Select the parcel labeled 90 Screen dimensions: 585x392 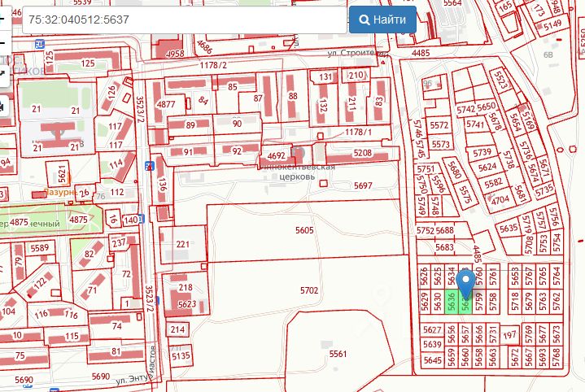click(x=238, y=124)
